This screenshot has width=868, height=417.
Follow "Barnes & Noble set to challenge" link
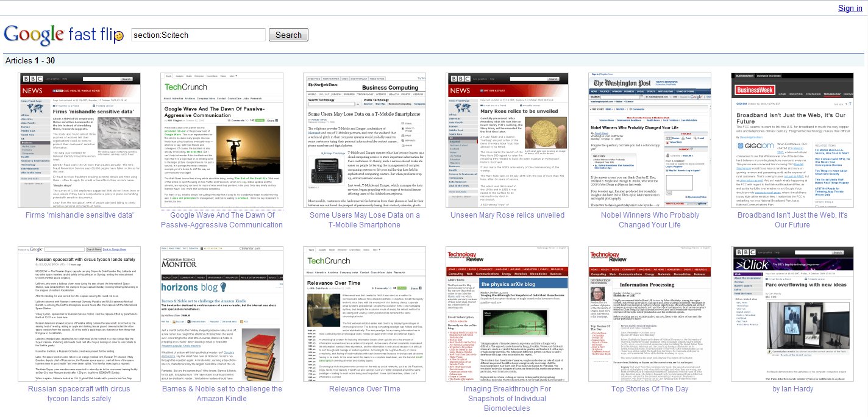(222, 394)
